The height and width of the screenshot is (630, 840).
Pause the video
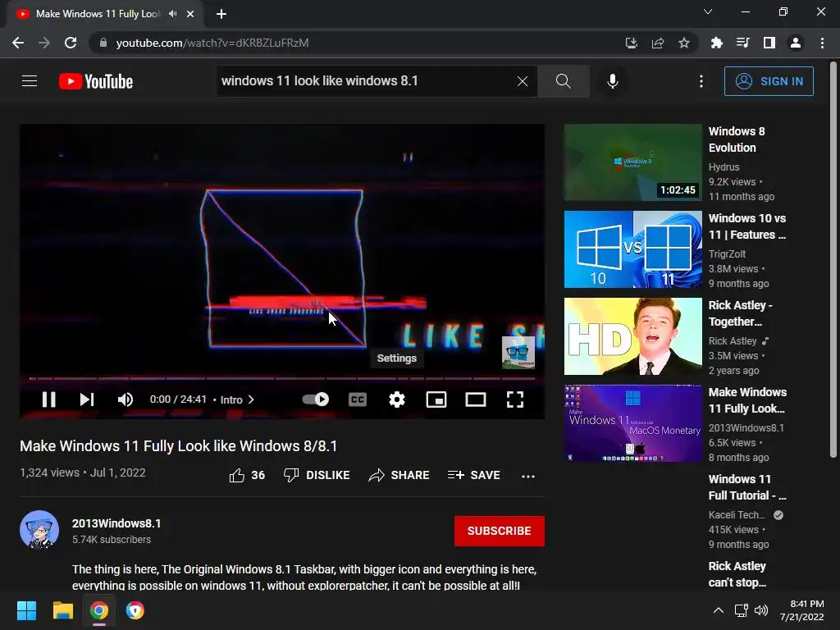point(48,399)
